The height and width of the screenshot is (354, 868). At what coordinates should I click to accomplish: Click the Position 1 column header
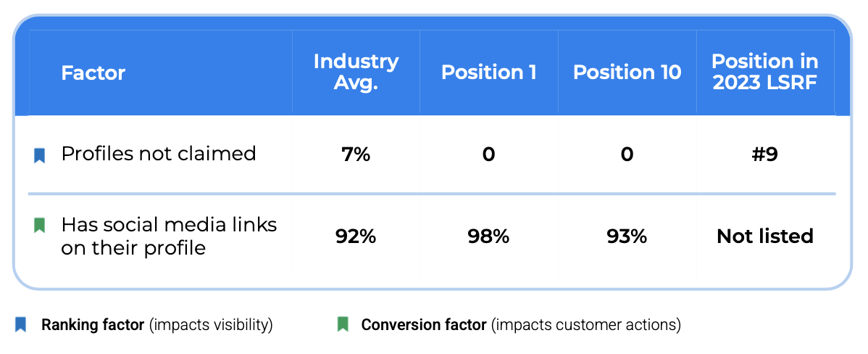(x=489, y=73)
